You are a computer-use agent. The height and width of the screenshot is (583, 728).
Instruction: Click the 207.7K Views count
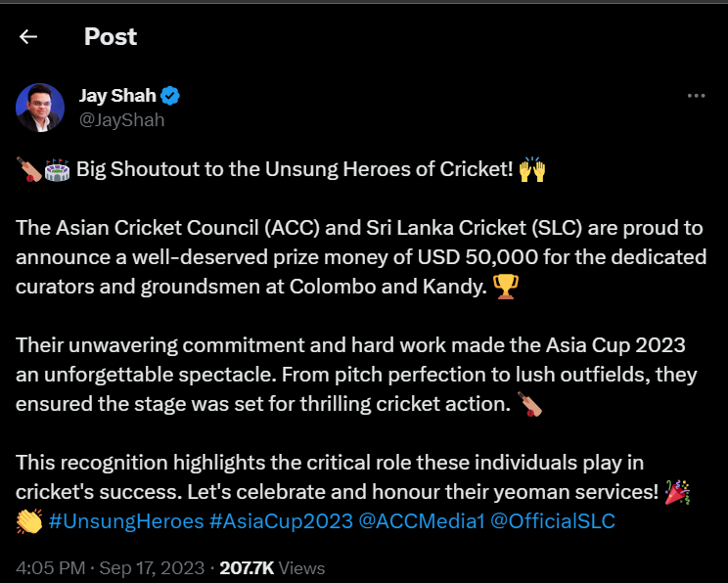pyautogui.click(x=272, y=568)
